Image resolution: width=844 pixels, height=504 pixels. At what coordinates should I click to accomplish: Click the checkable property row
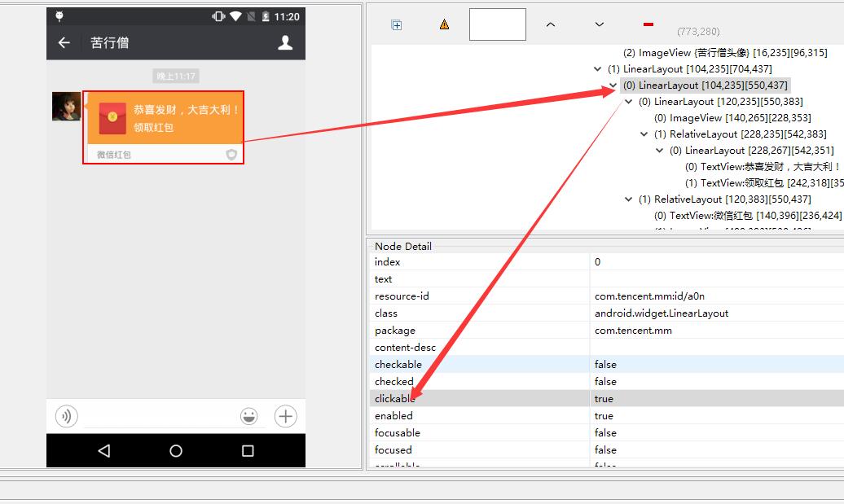pyautogui.click(x=607, y=365)
